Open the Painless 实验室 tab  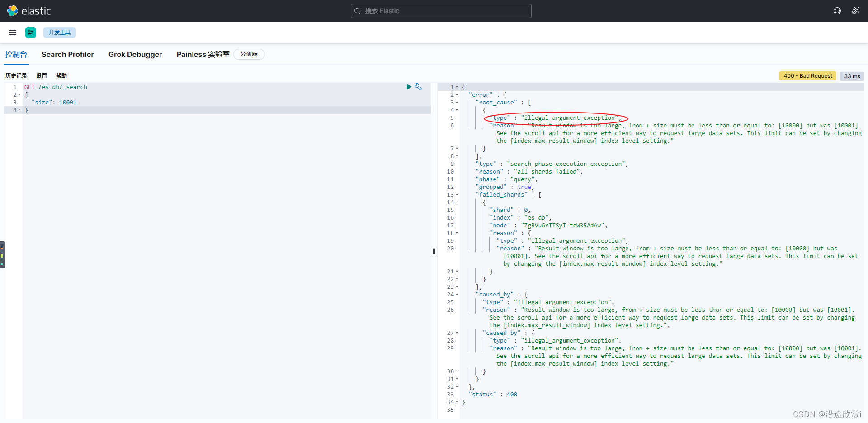point(203,54)
